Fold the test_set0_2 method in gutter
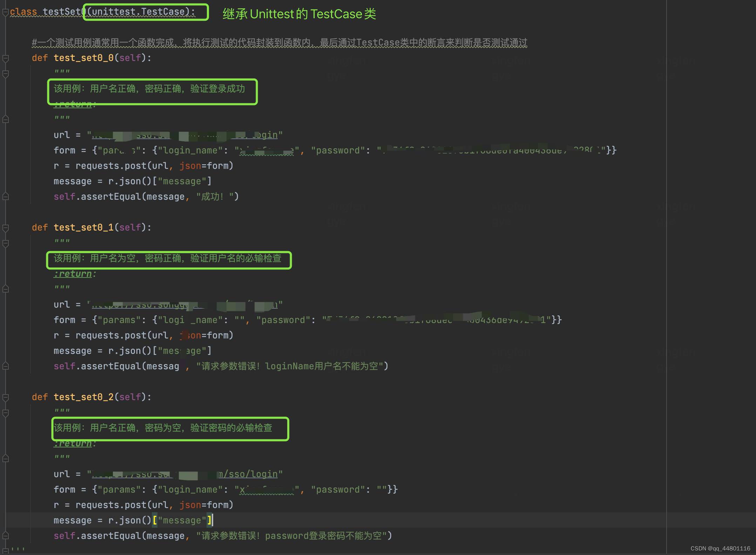756x555 pixels. point(6,397)
